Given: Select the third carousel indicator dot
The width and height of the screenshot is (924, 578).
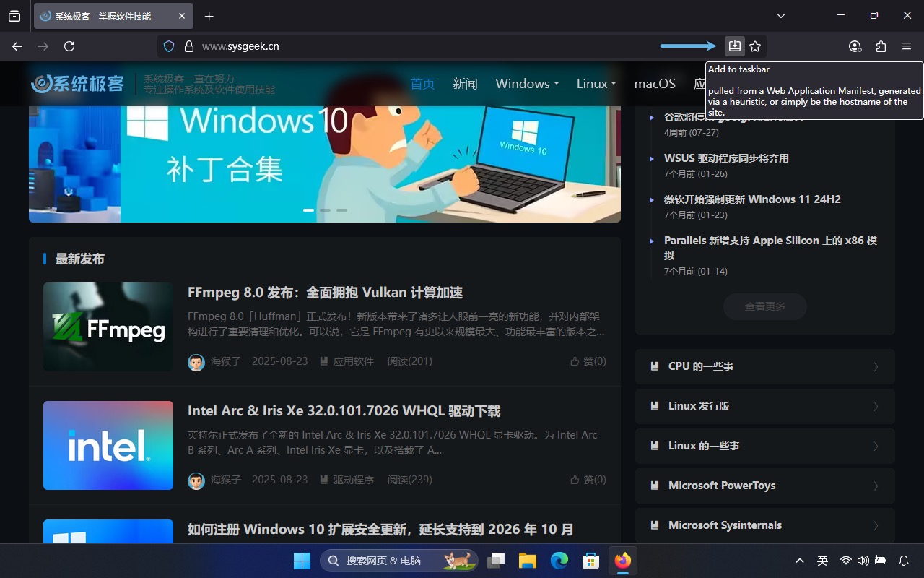Looking at the screenshot, I should (x=341, y=210).
